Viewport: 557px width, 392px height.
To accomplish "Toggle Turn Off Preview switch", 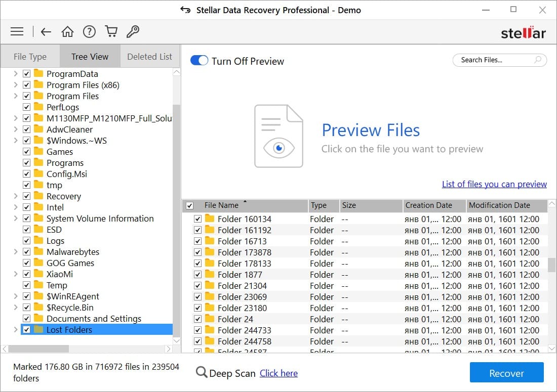I will (x=199, y=60).
